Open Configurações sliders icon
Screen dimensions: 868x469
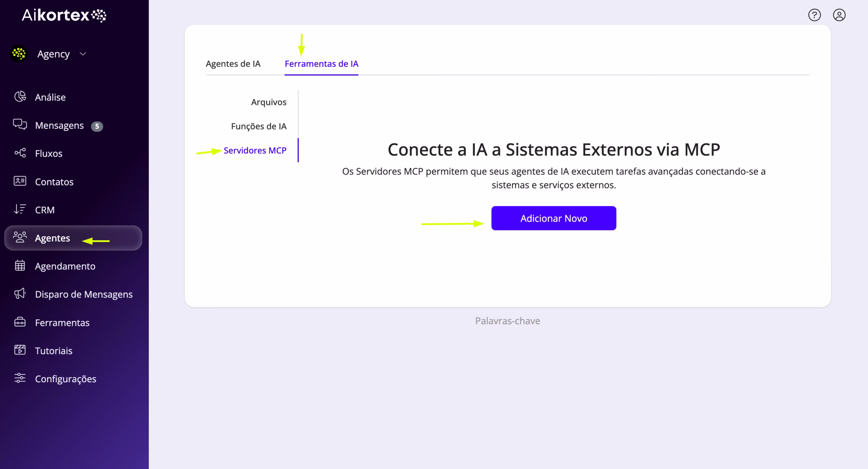tap(20, 378)
